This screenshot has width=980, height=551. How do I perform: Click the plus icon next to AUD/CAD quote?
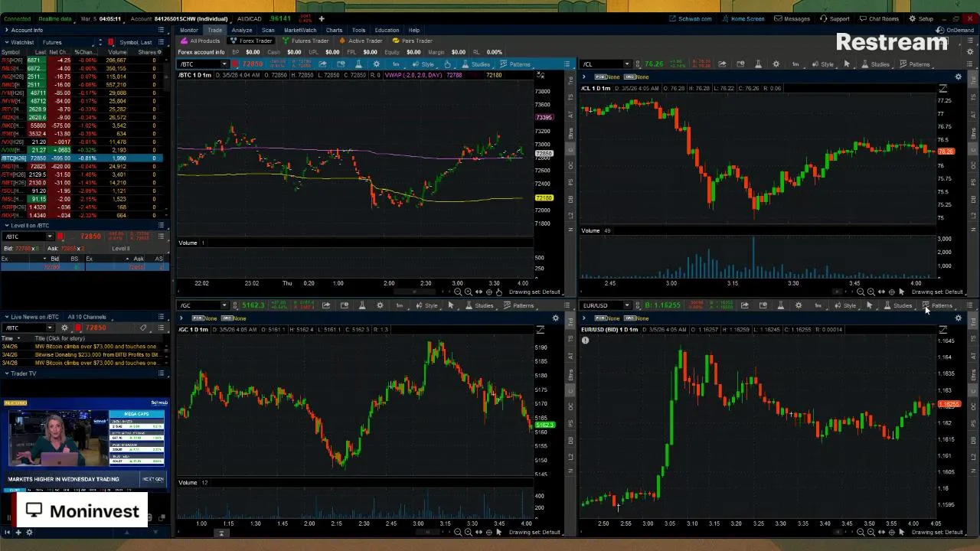pyautogui.click(x=322, y=18)
